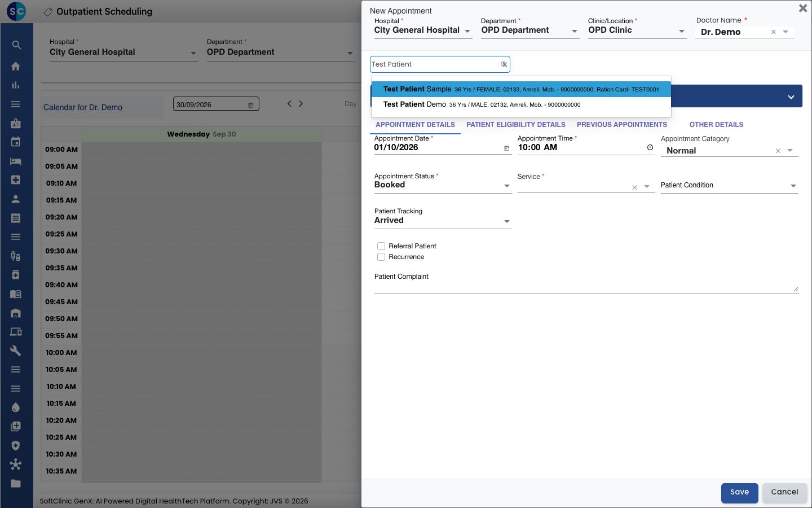Open the devices sidebar icon
The width and height of the screenshot is (812, 508).
[16, 332]
